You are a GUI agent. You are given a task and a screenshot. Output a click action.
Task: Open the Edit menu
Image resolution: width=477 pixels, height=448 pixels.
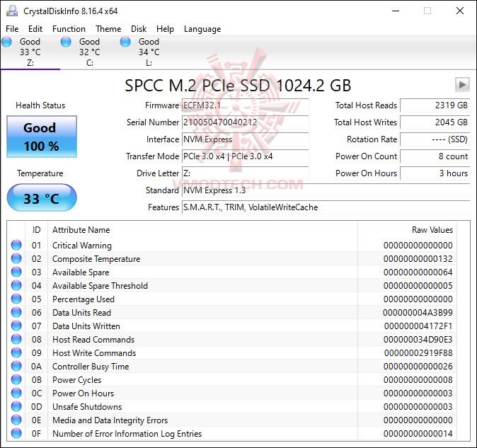(x=35, y=29)
